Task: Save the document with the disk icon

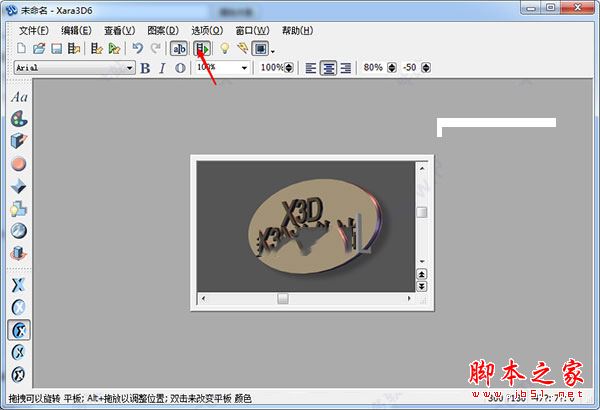Action: tap(57, 49)
